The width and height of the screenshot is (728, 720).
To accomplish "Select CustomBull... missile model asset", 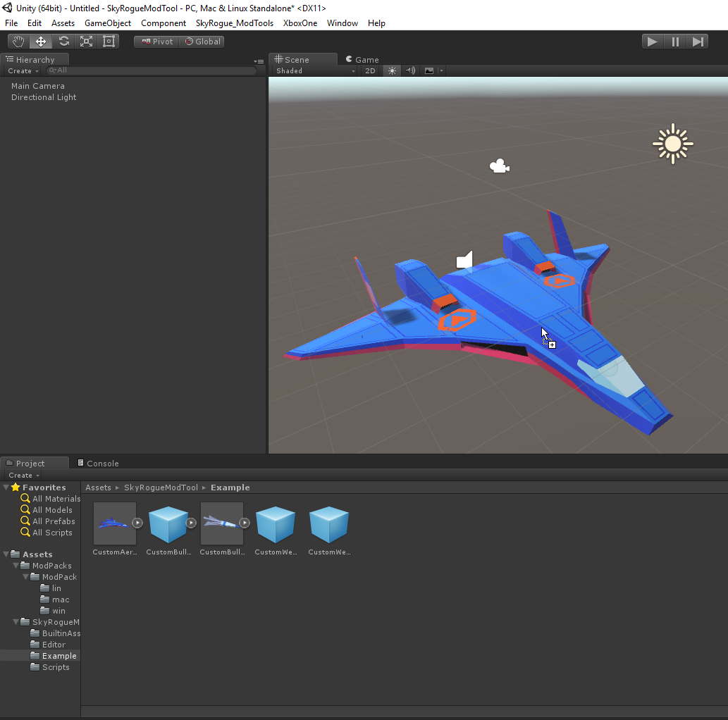I will [x=222, y=523].
